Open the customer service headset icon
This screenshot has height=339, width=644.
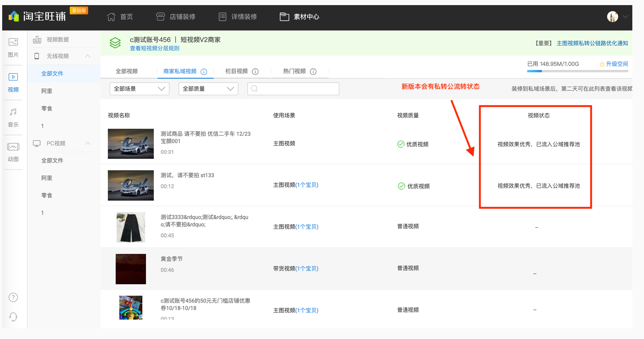click(13, 317)
